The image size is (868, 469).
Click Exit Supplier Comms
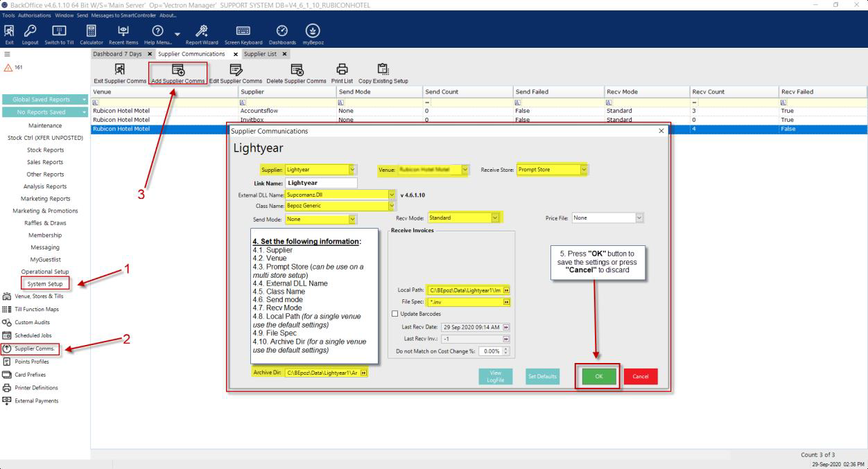click(x=120, y=73)
